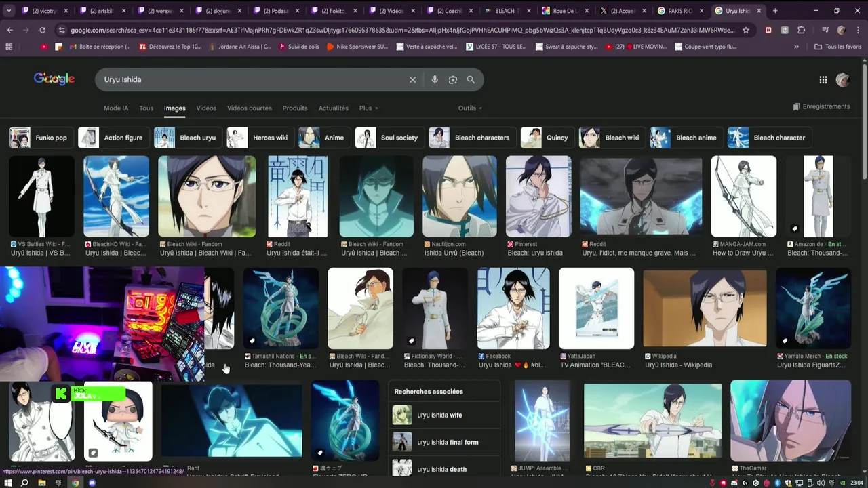The width and height of the screenshot is (868, 488).
Task: Open Enregistrements saved items
Action: 821,106
